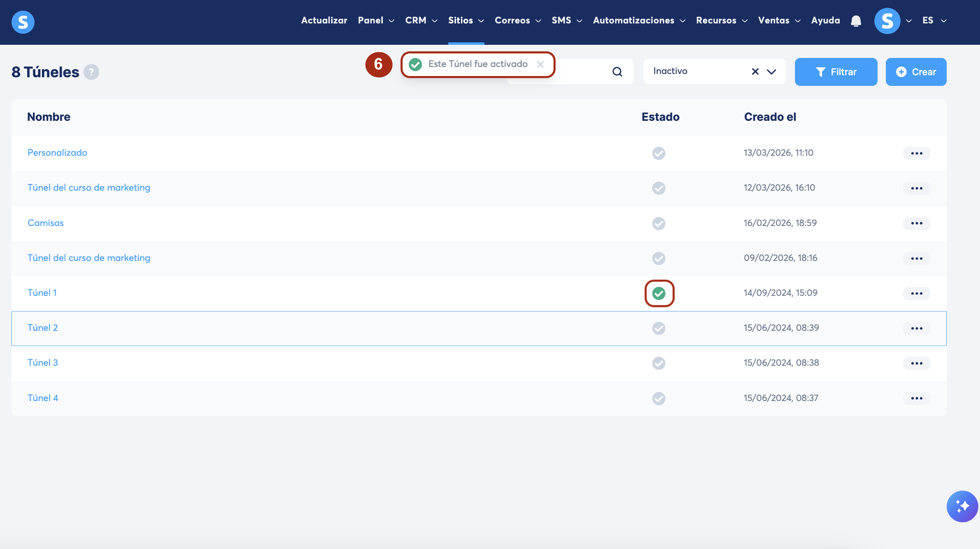The image size is (980, 549).
Task: Click the notification bell icon
Action: [856, 21]
